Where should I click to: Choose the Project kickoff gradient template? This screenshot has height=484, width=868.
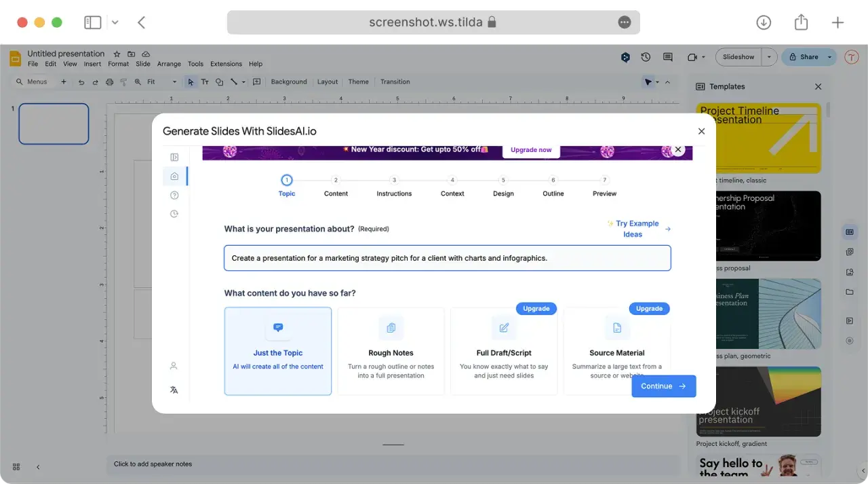pyautogui.click(x=758, y=402)
